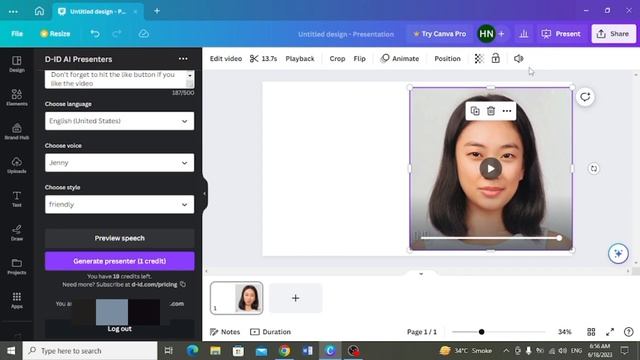Delete the selected video with trash icon
640x360 pixels.
tap(491, 111)
